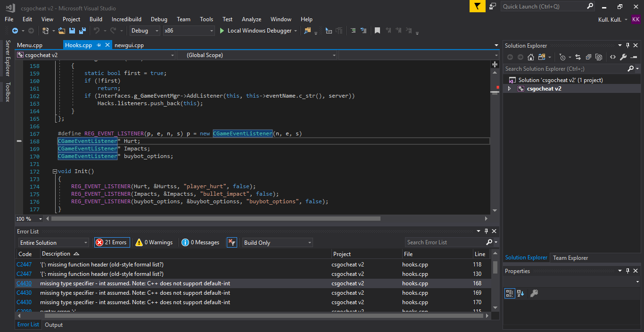
Task: Click the Categorized icon in Properties panel
Action: click(509, 293)
